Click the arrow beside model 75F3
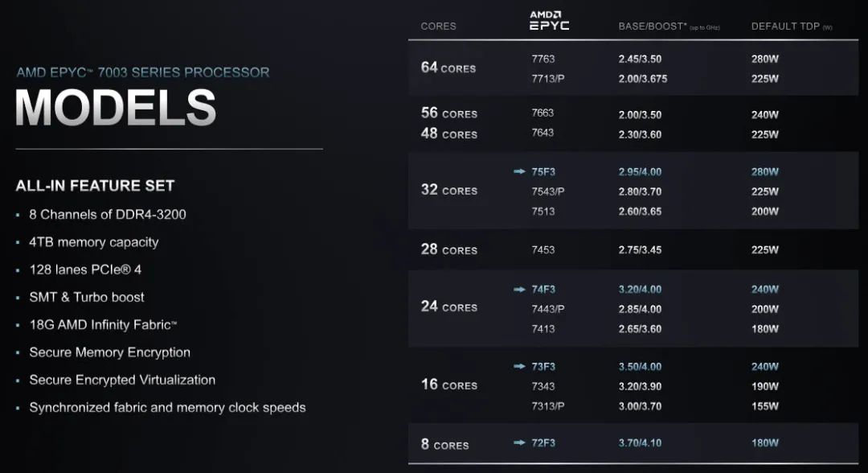 coord(519,171)
